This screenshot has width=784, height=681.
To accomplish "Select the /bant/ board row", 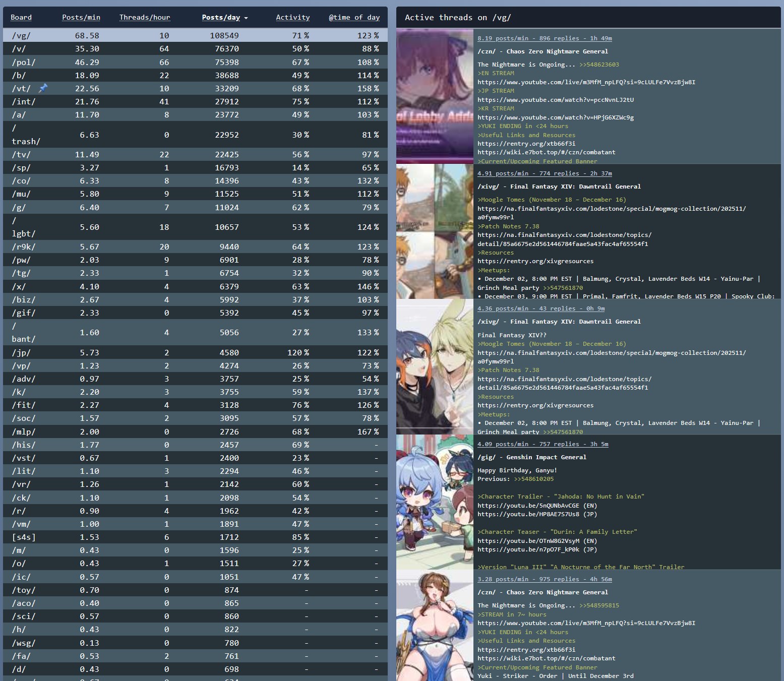I will tap(195, 332).
